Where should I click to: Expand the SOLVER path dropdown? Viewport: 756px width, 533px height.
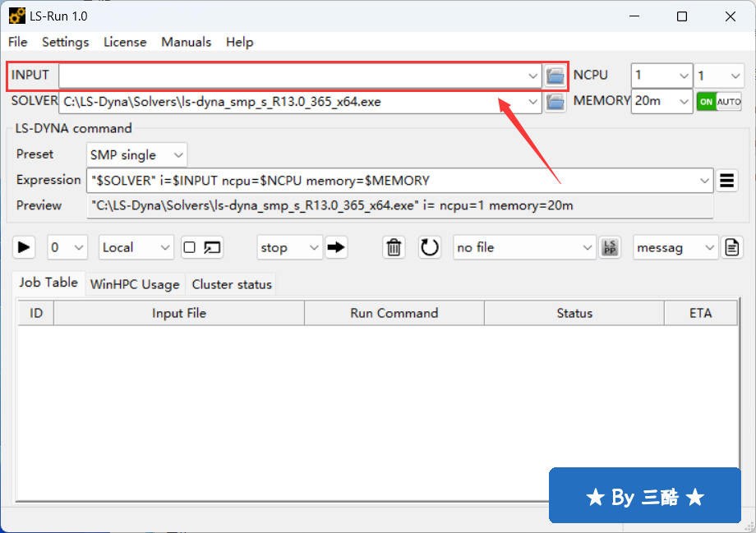pyautogui.click(x=532, y=102)
